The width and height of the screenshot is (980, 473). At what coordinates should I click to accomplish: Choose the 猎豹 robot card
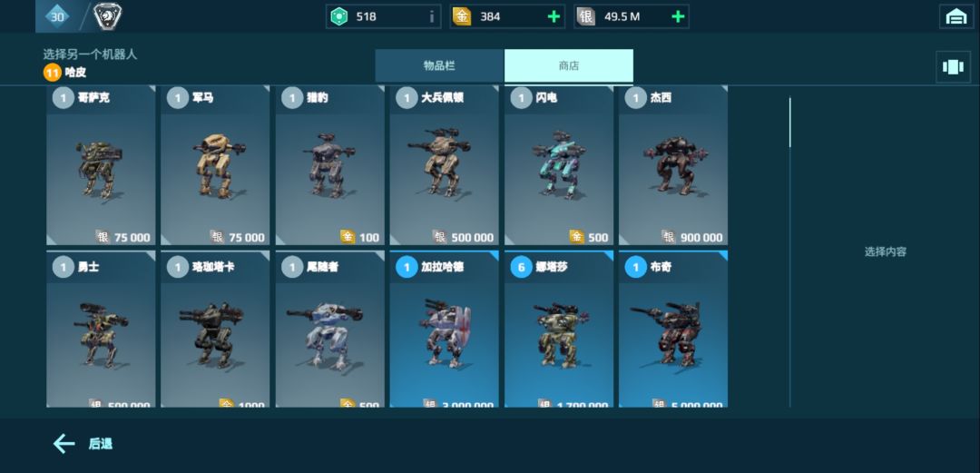click(x=330, y=165)
